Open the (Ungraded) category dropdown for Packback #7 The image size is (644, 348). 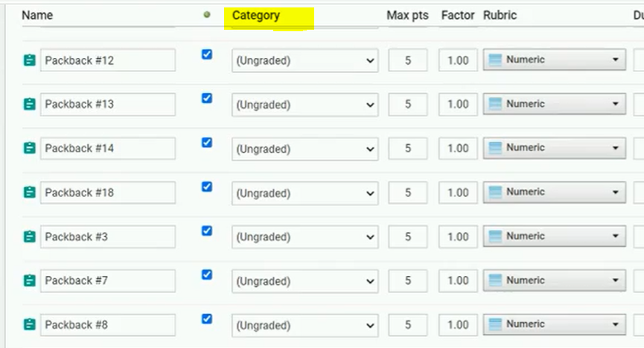[x=305, y=281]
